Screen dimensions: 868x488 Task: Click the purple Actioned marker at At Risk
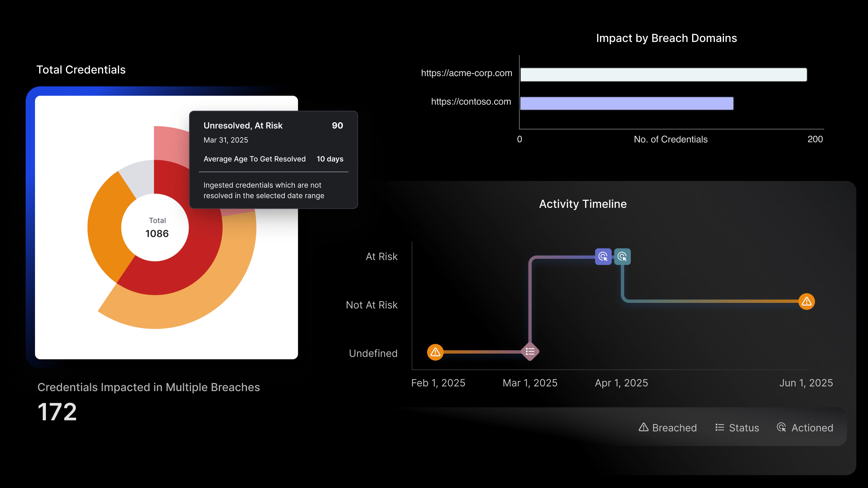coord(603,257)
